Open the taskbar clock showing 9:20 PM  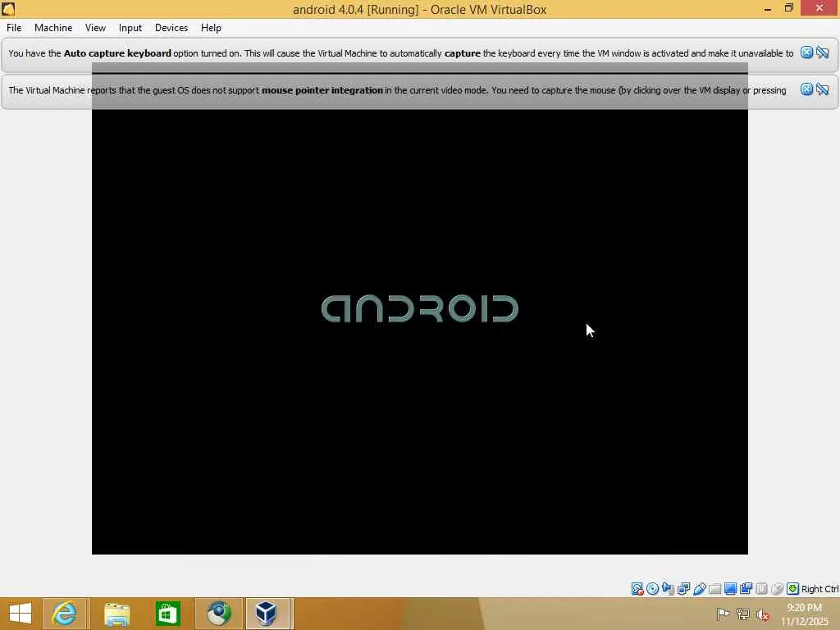(x=805, y=614)
